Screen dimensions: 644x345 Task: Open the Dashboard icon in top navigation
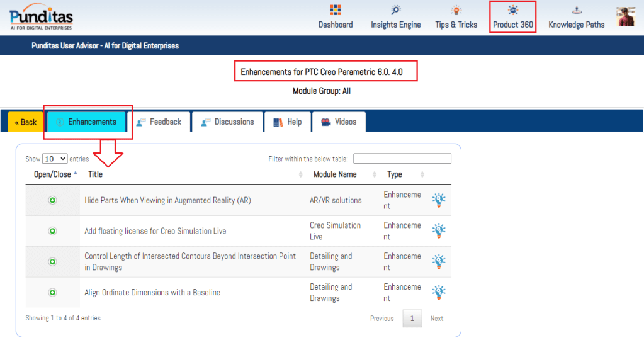click(335, 10)
